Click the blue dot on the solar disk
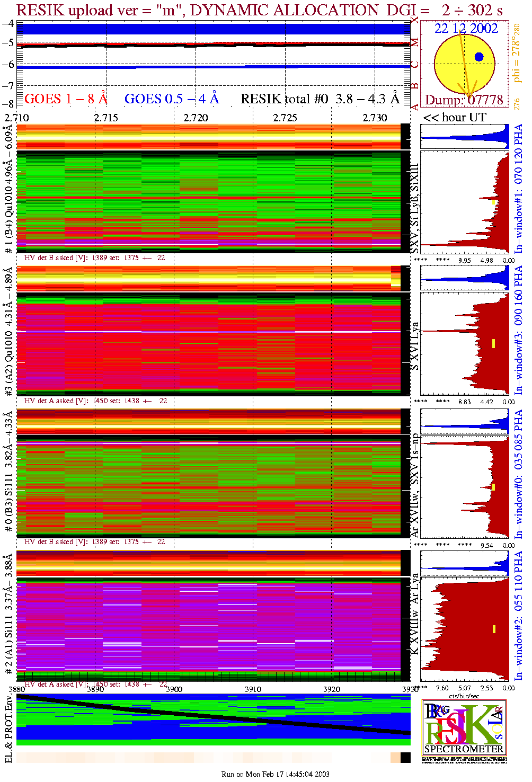The height and width of the screenshot is (782, 532). click(479, 57)
